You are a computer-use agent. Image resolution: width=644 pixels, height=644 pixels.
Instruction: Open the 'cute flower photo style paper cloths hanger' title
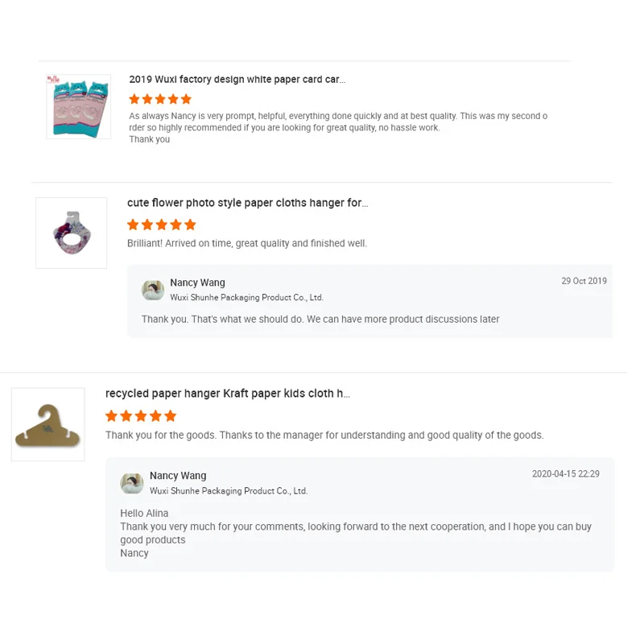click(247, 203)
